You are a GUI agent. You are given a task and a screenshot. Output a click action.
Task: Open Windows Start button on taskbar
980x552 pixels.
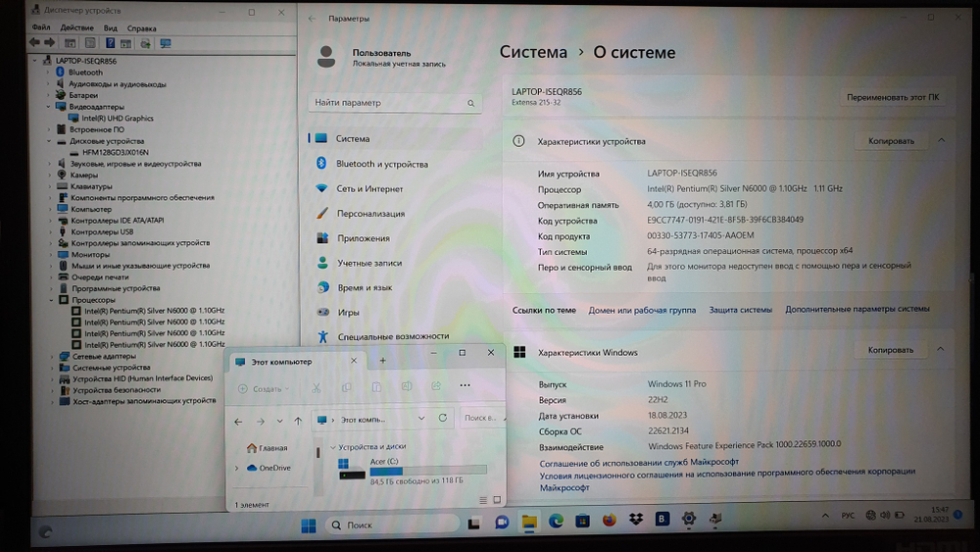[309, 526]
